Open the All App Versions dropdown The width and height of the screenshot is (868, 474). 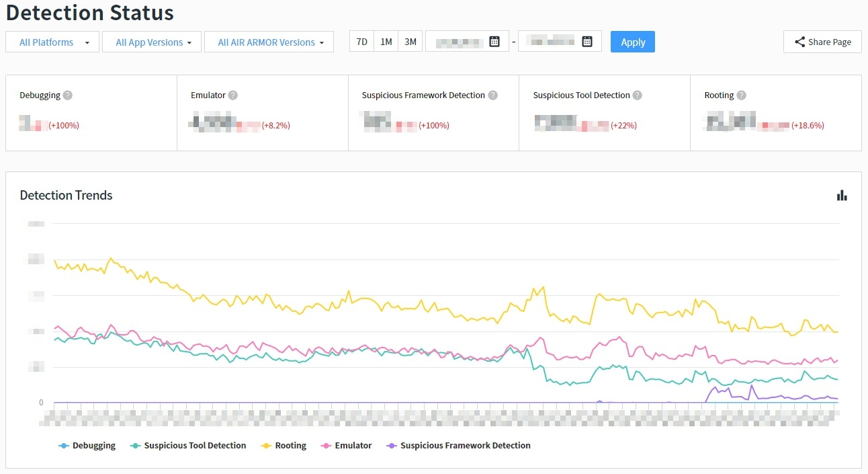pyautogui.click(x=153, y=42)
